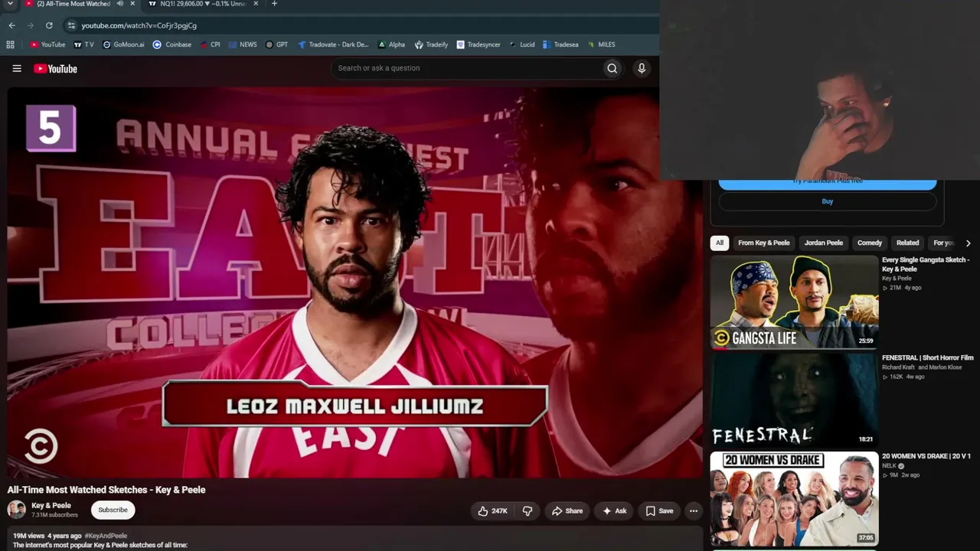The width and height of the screenshot is (980, 551).
Task: Click the video title text
Action: (x=106, y=490)
